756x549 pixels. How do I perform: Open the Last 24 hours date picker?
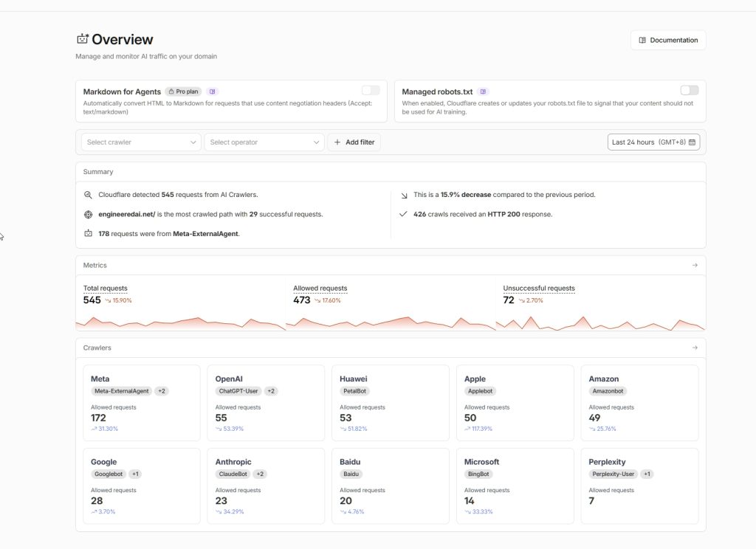[653, 142]
